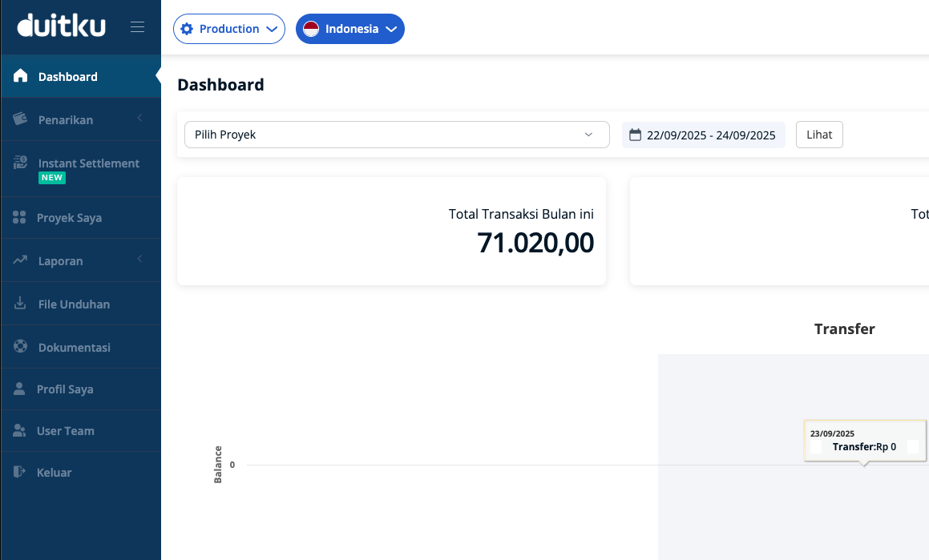Click the duitku logo
The image size is (929, 560).
(x=61, y=26)
